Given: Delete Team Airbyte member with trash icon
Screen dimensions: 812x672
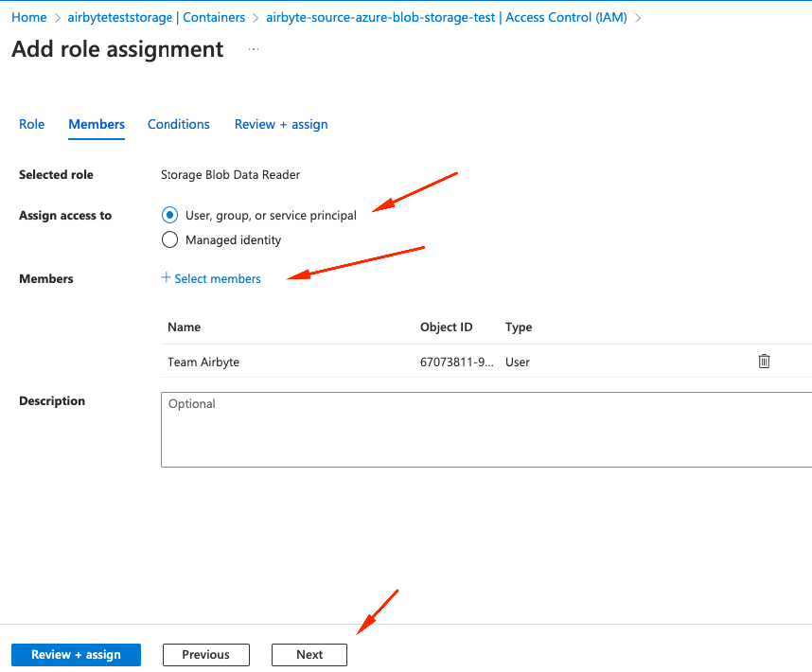Looking at the screenshot, I should [x=764, y=362].
